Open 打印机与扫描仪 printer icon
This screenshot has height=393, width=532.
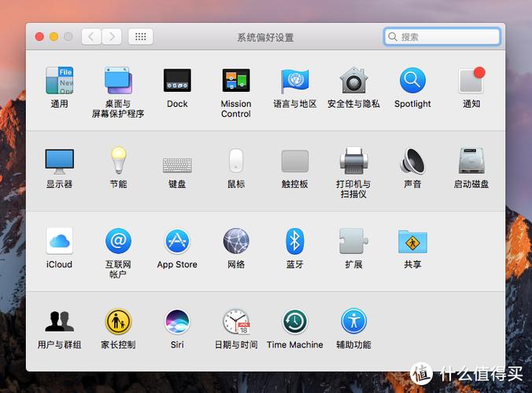[354, 160]
